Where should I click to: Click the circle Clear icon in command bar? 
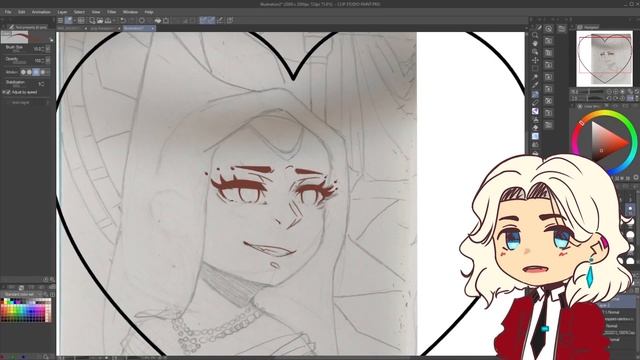(x=142, y=20)
